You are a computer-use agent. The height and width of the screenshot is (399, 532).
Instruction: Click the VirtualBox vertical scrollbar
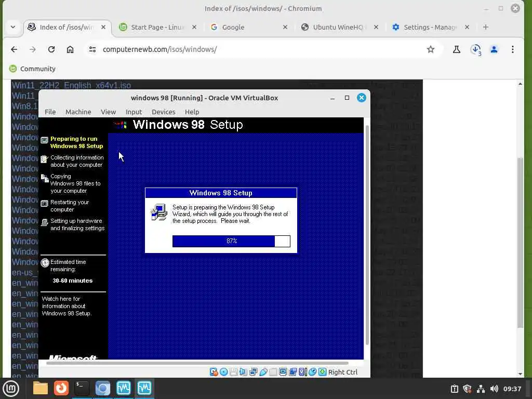coord(367,235)
